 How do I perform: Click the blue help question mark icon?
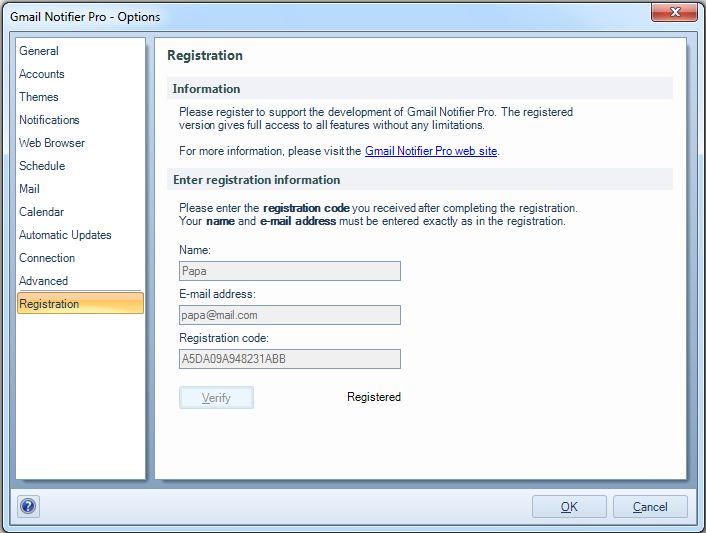(x=28, y=506)
